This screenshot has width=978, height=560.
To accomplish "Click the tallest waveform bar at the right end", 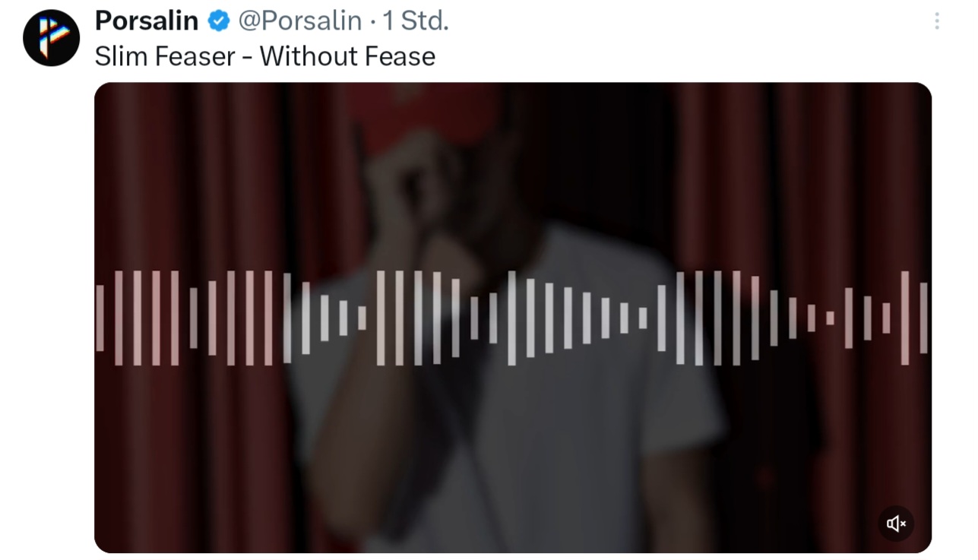I will [905, 318].
